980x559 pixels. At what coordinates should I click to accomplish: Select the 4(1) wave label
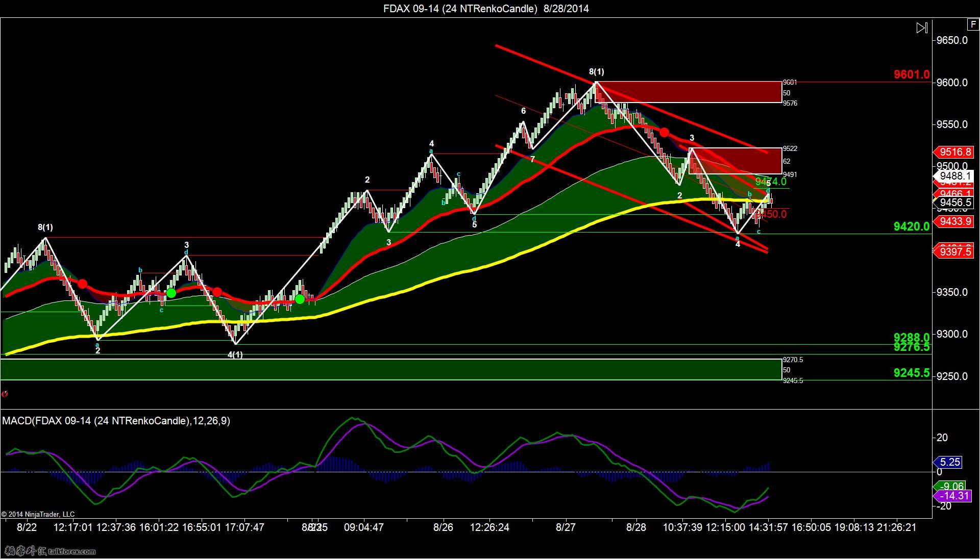(x=235, y=354)
